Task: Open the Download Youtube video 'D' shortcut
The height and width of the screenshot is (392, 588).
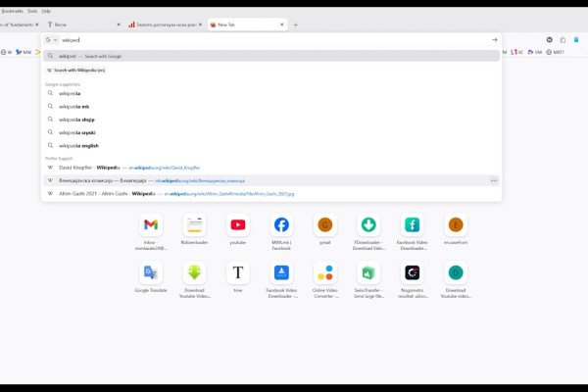Action: (x=456, y=272)
